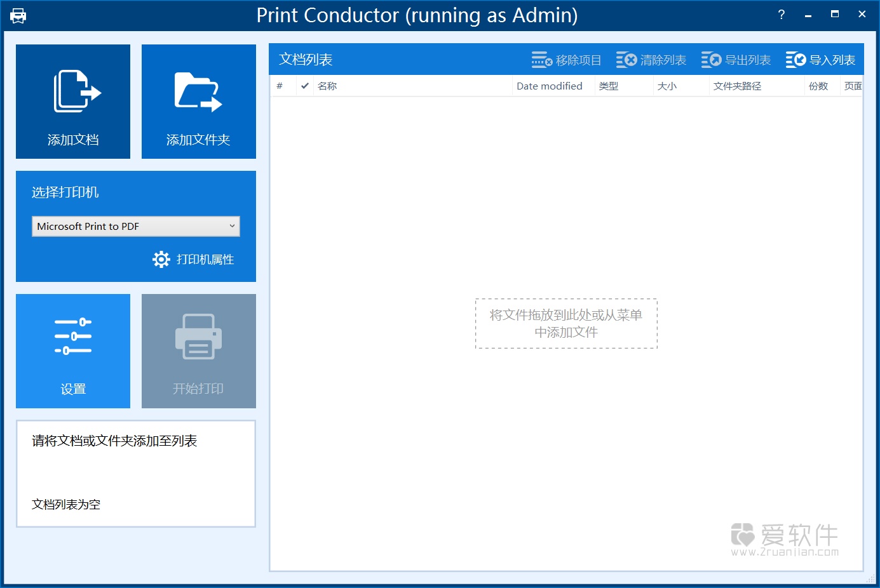The width and height of the screenshot is (880, 588).
Task: Click the help question mark in title bar
Action: click(781, 14)
